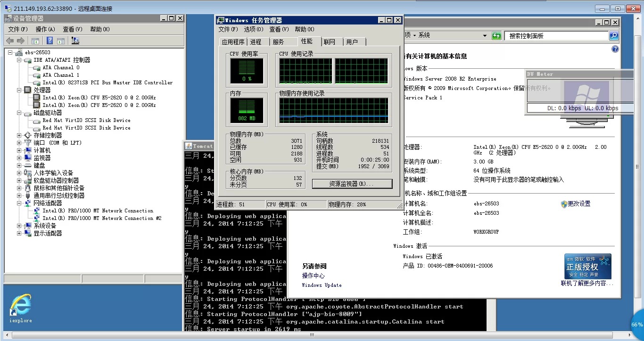Click the Back arrow in Device Manager toolbar
The width and height of the screenshot is (644, 341).
pos(10,41)
